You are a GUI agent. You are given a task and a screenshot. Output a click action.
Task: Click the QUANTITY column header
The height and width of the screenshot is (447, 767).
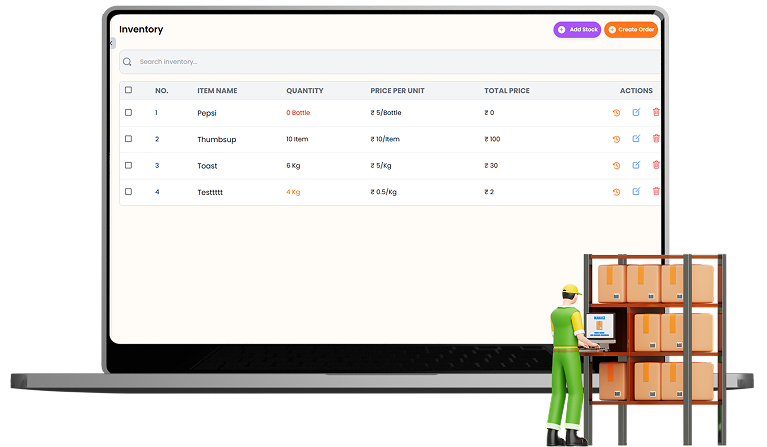(305, 90)
